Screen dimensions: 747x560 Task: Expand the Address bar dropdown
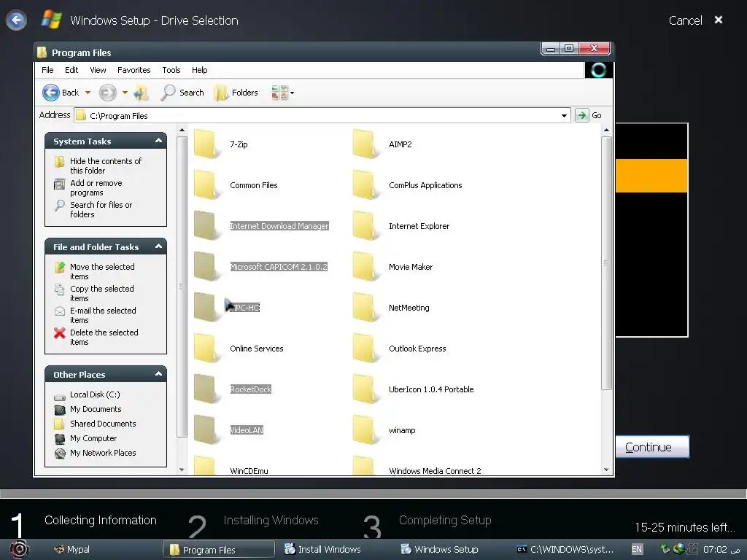564,116
